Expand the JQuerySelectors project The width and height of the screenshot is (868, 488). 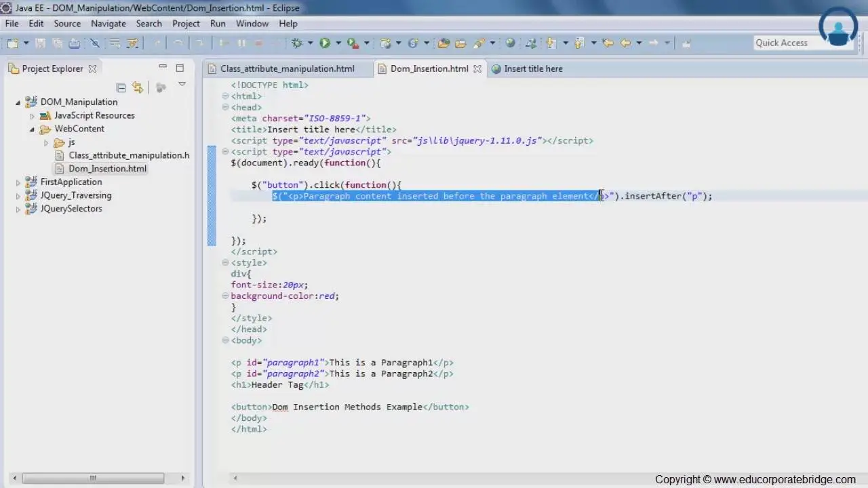18,209
